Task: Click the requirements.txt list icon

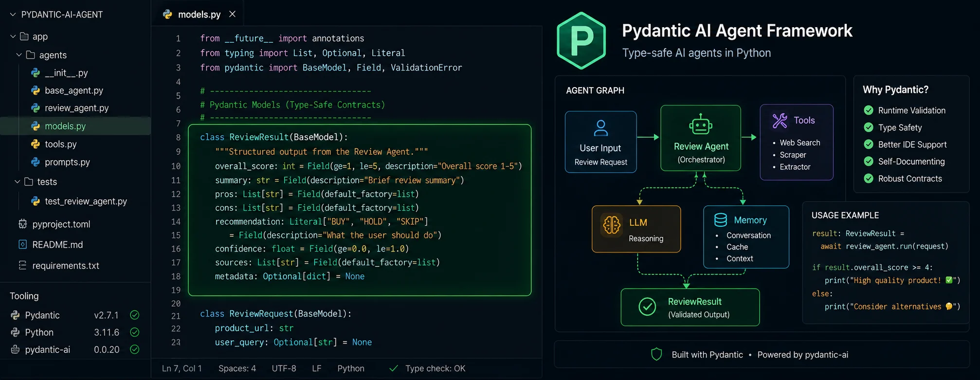Action: [x=22, y=265]
